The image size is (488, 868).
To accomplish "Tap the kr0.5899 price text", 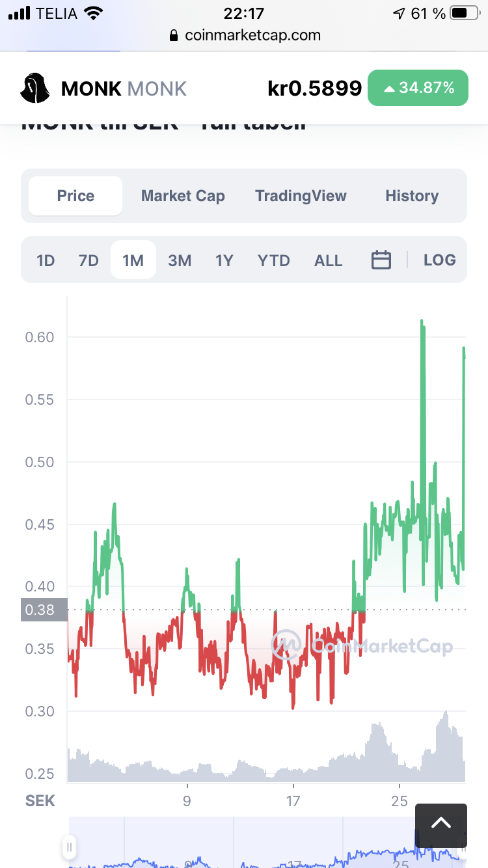I will [314, 88].
